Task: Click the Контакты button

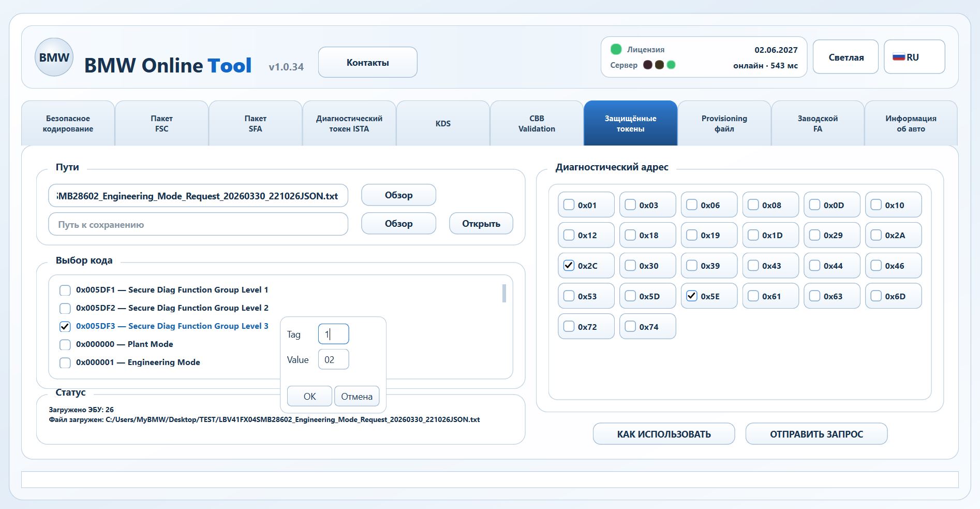Action: pos(367,62)
